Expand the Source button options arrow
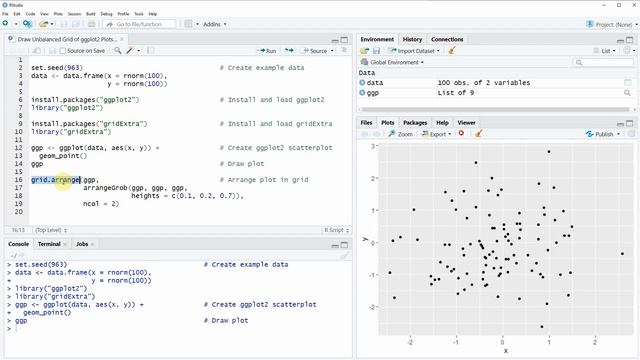640x360 pixels. click(332, 51)
